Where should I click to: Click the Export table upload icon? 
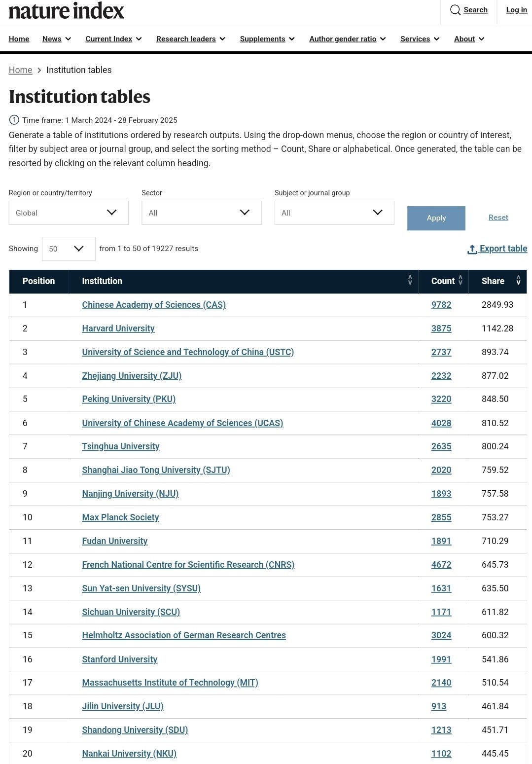pos(472,249)
